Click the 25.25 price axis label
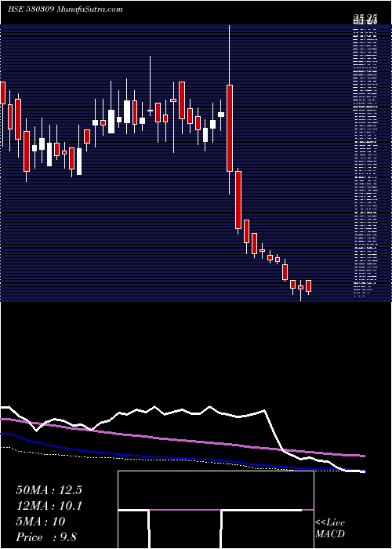 pyautogui.click(x=365, y=19)
